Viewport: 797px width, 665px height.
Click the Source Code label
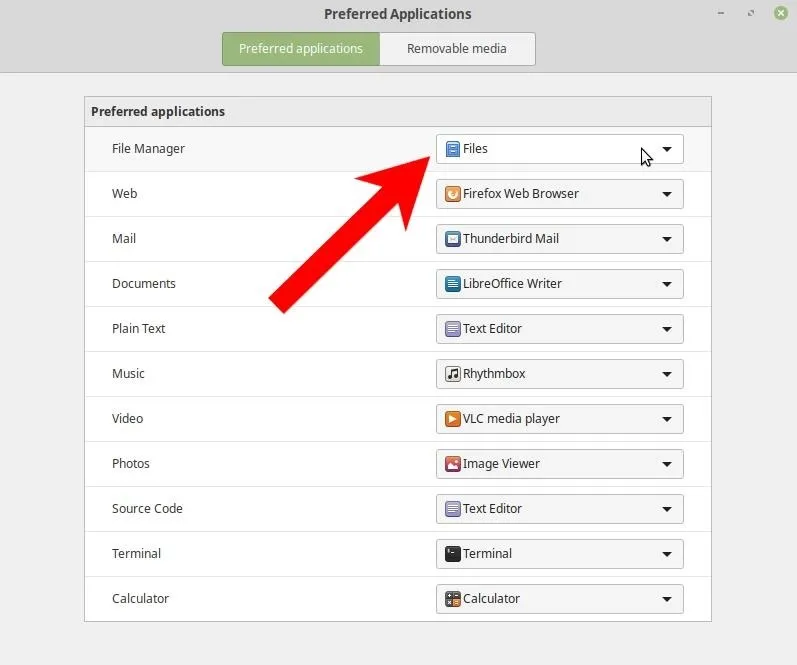(x=147, y=508)
